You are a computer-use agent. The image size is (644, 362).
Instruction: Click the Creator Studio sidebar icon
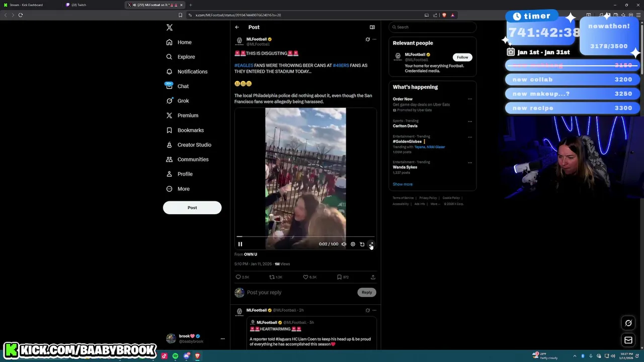170,145
